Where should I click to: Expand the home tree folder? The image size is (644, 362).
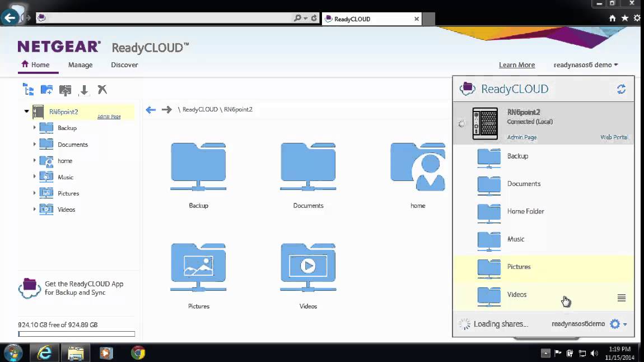pos(35,160)
